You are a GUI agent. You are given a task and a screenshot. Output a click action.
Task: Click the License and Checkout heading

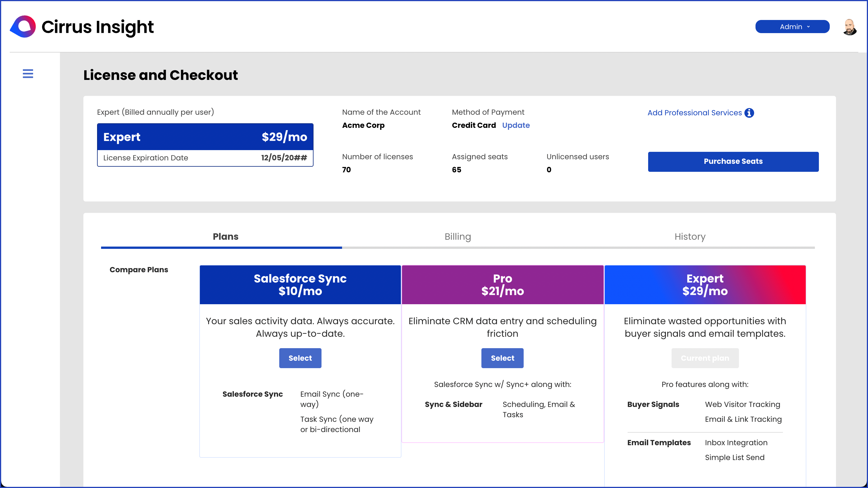160,75
